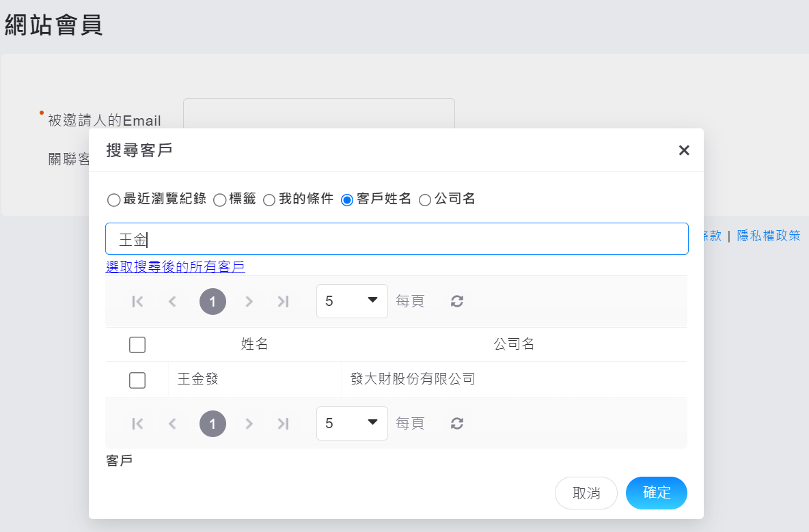This screenshot has height=532, width=809.
Task: Click first-page icon in top pagination bar
Action: point(137,301)
